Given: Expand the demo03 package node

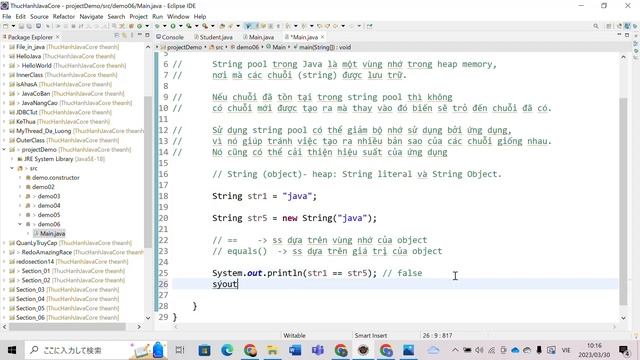Looking at the screenshot, I should [x=20, y=196].
